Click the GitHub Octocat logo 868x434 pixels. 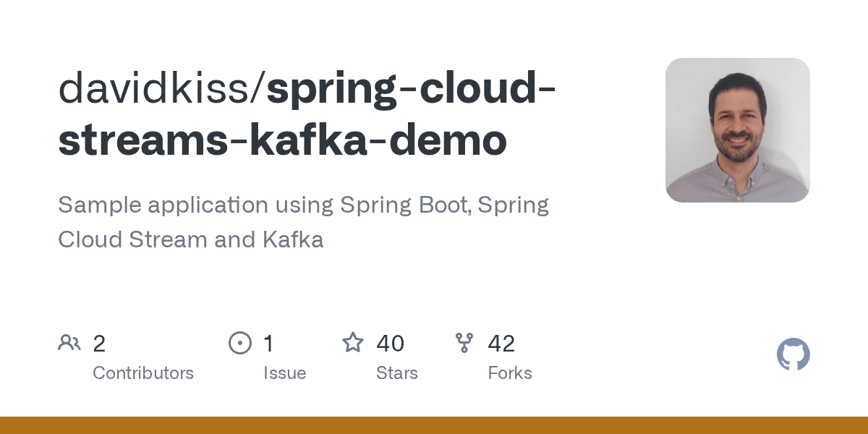[793, 354]
